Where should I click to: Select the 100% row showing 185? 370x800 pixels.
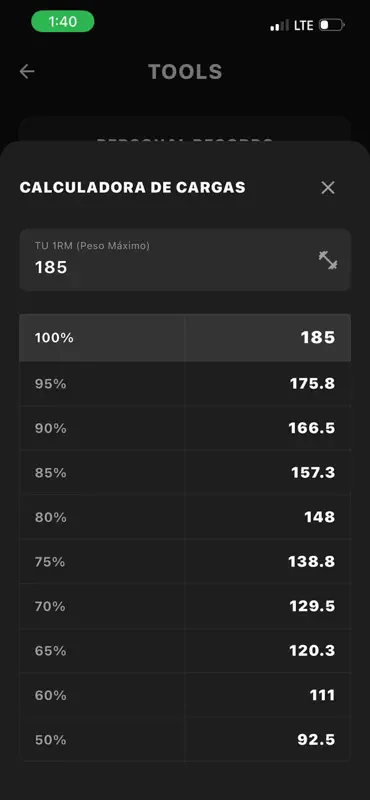[185, 338]
